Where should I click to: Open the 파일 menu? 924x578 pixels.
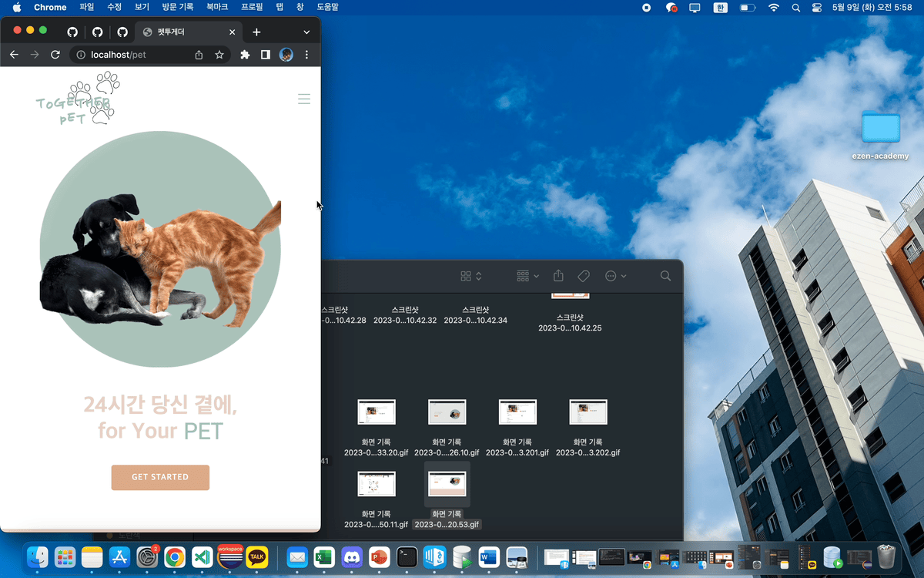[87, 7]
